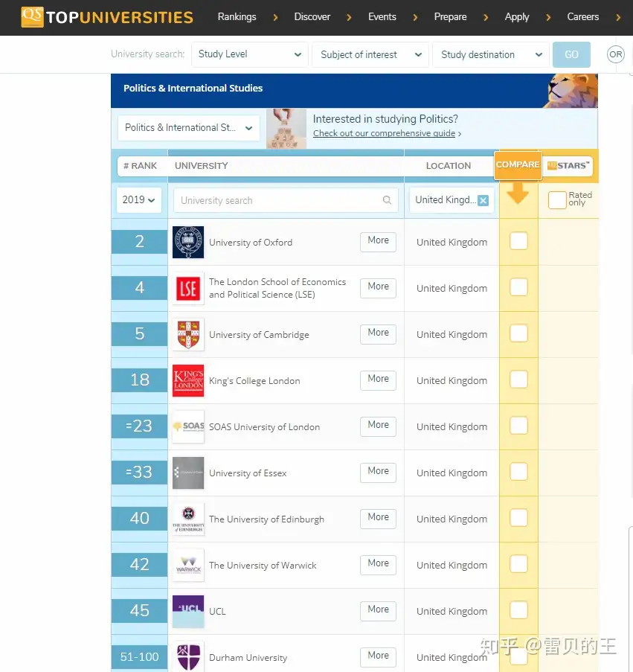Click the purple UCL logo

click(x=188, y=612)
